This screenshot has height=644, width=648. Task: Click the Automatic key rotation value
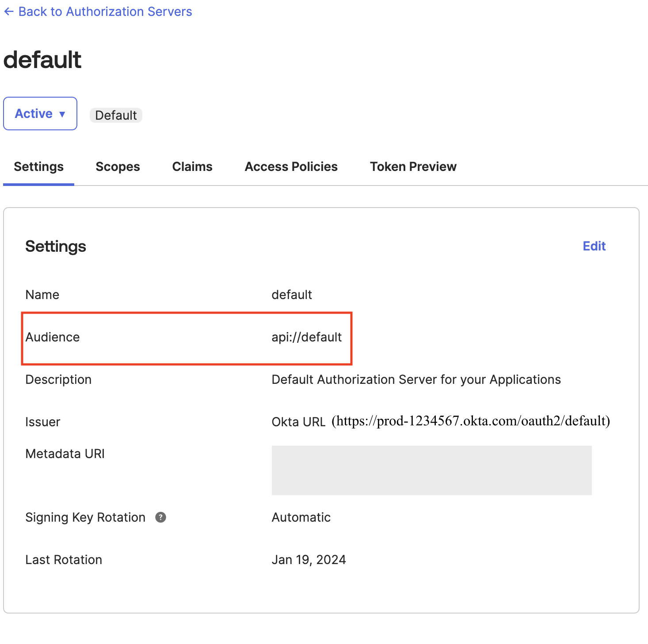(x=301, y=517)
